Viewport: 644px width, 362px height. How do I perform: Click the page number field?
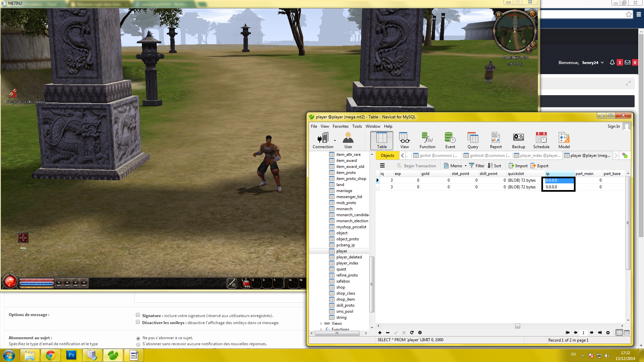pyautogui.click(x=583, y=333)
